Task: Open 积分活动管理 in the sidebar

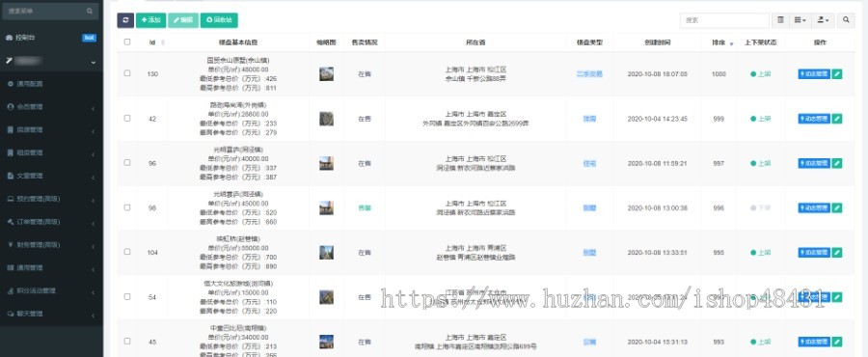Action: click(x=51, y=290)
